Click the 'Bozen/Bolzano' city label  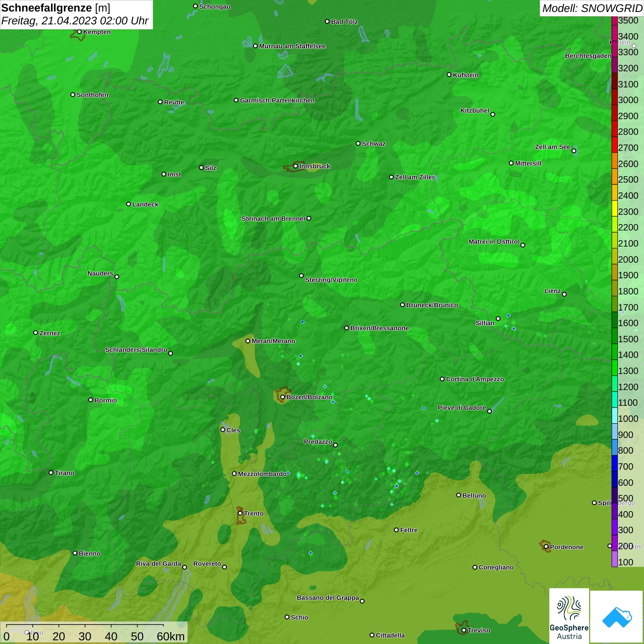click(309, 397)
